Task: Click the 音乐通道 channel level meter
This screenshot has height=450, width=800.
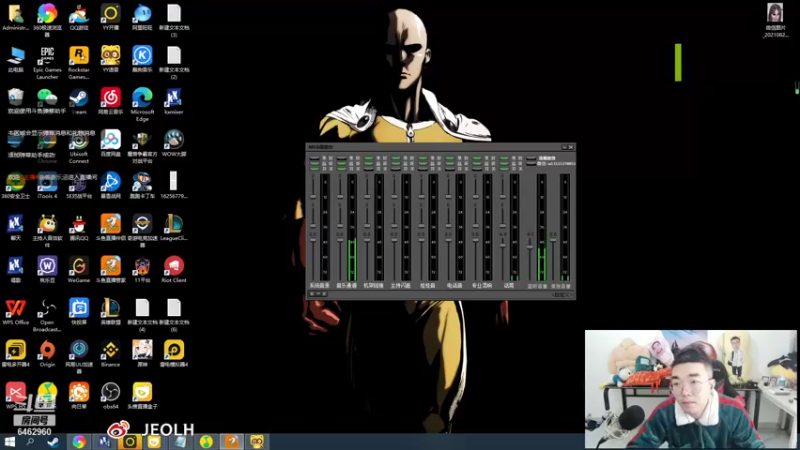Action: [352, 227]
